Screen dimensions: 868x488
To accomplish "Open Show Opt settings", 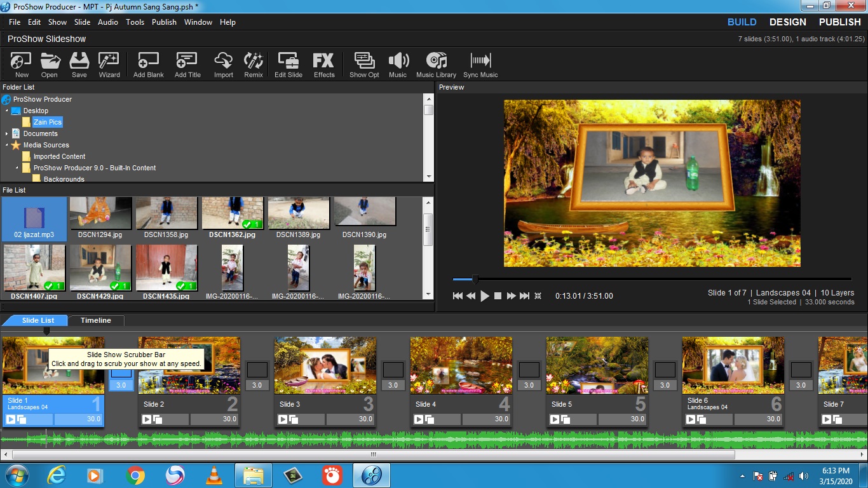I will [x=364, y=65].
